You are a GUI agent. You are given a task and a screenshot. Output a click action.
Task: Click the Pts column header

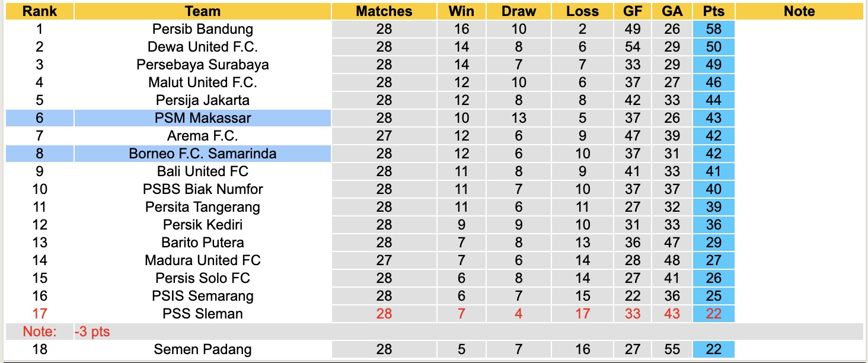tap(713, 11)
